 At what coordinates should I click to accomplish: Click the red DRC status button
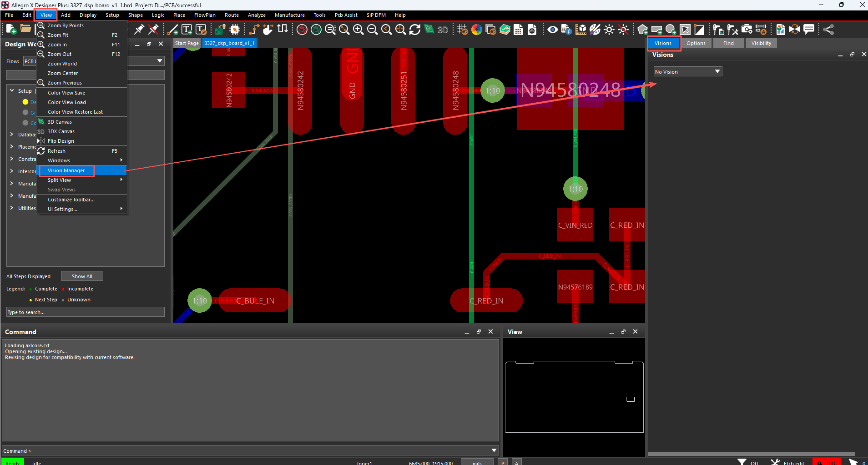(827, 462)
